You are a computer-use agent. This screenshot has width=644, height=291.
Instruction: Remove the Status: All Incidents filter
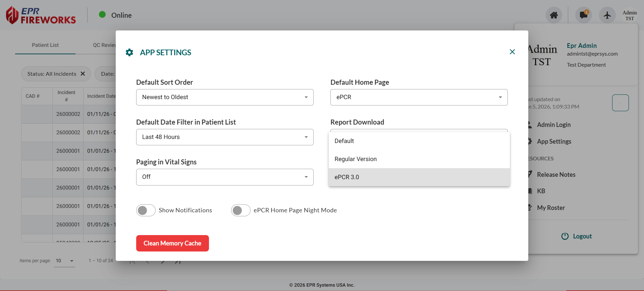pyautogui.click(x=83, y=74)
